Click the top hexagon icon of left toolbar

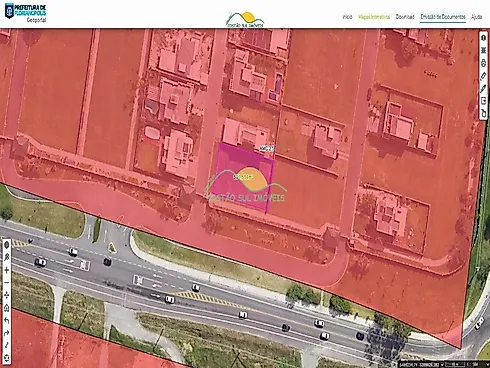6,245
